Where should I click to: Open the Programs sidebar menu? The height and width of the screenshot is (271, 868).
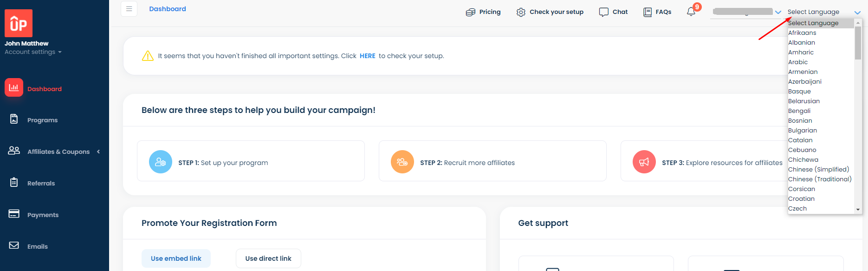click(x=42, y=120)
